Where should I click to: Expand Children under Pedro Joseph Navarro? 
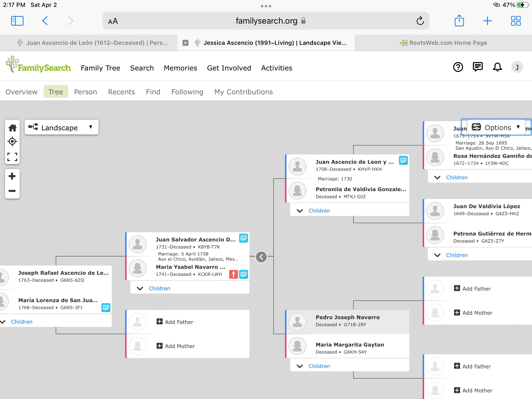point(319,366)
